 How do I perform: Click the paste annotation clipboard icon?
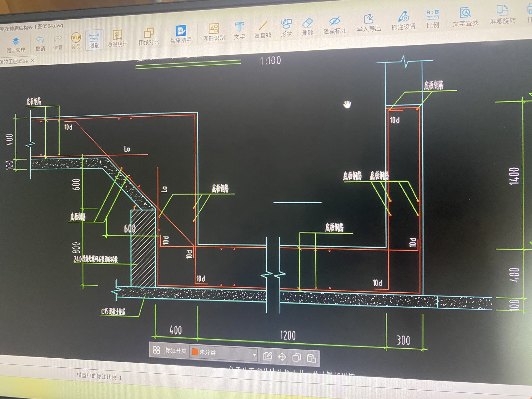(311, 358)
